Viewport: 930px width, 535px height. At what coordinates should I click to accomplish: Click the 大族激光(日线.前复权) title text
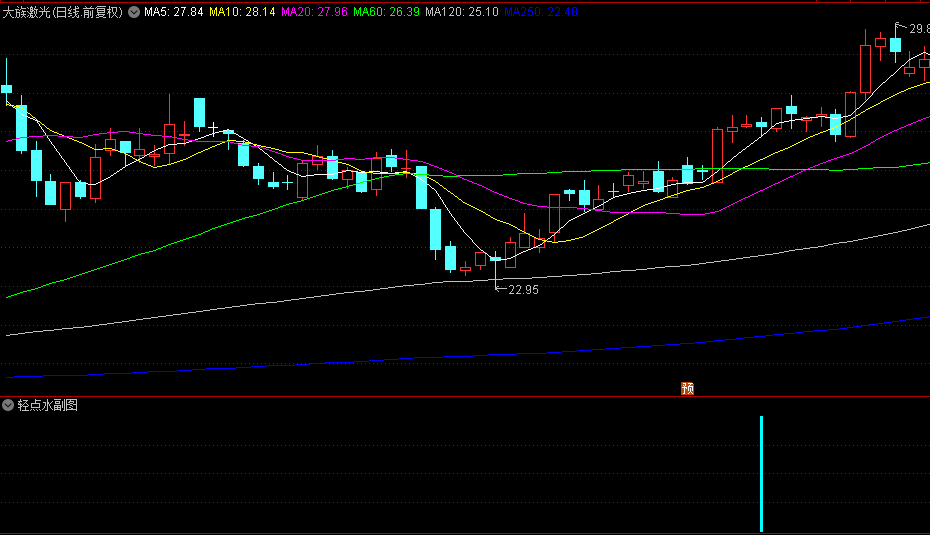(62, 12)
